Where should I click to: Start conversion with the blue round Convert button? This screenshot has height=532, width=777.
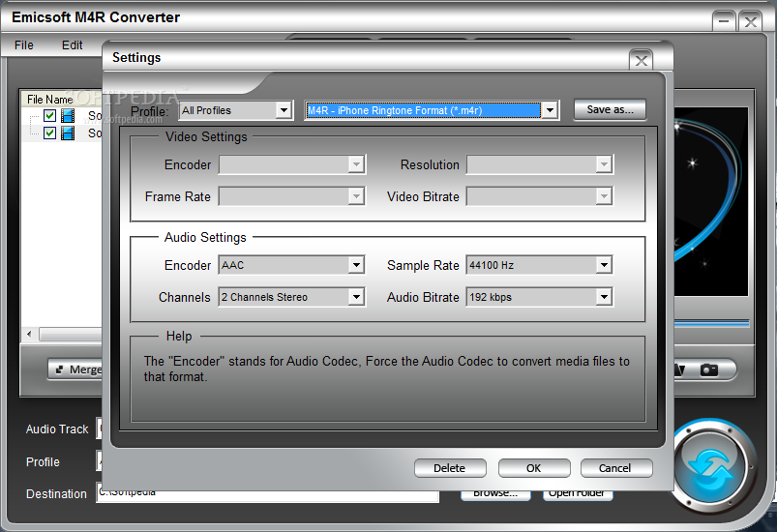(x=712, y=467)
